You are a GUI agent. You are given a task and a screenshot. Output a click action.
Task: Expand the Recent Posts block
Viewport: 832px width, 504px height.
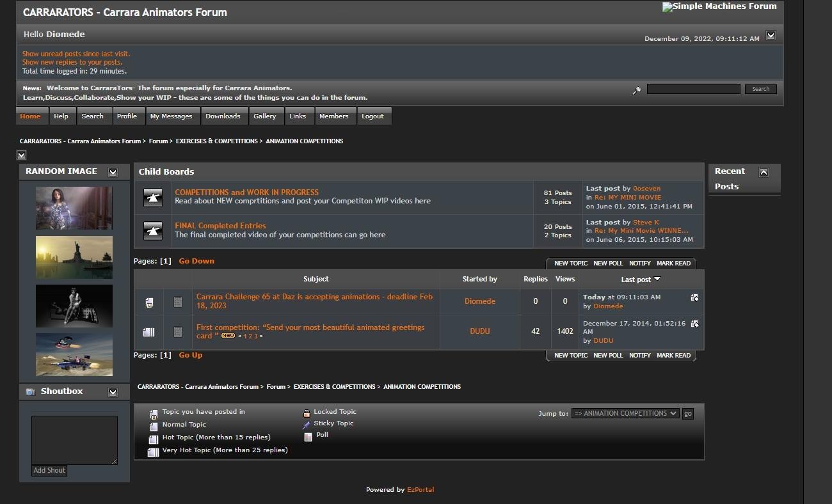click(x=764, y=172)
